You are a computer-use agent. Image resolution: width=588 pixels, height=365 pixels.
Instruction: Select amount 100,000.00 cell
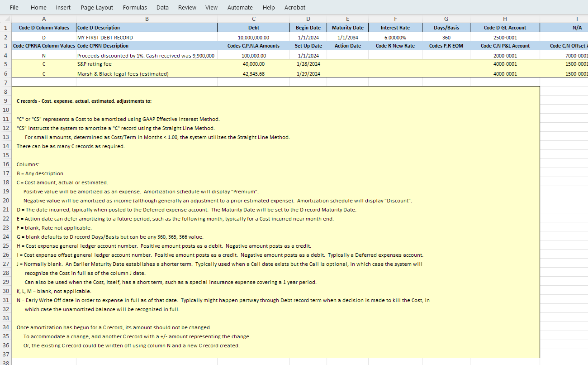point(253,56)
